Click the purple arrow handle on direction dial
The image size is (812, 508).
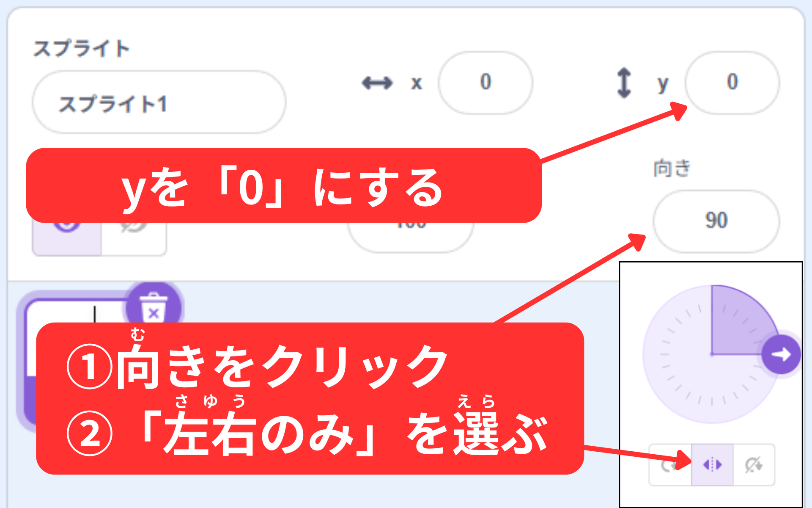pyautogui.click(x=781, y=354)
